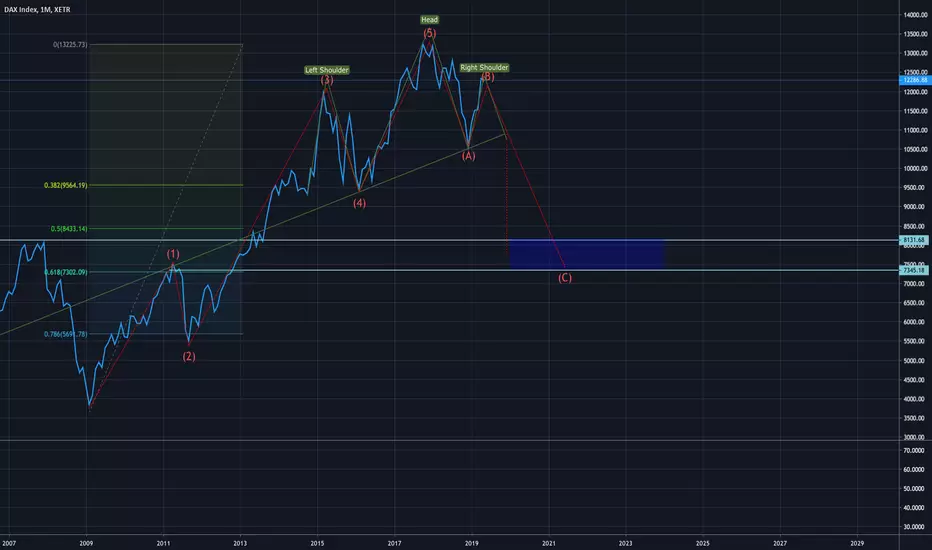Image resolution: width=932 pixels, height=550 pixels.
Task: Click 4000.00 on the price scale
Action: point(915,399)
